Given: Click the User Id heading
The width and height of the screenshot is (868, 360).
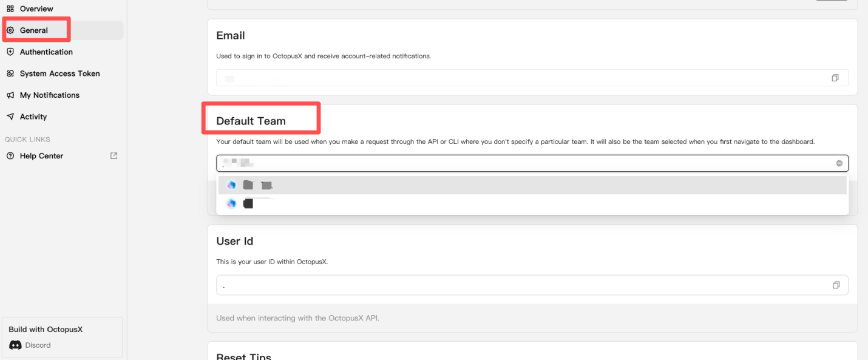Looking at the screenshot, I should (x=235, y=241).
